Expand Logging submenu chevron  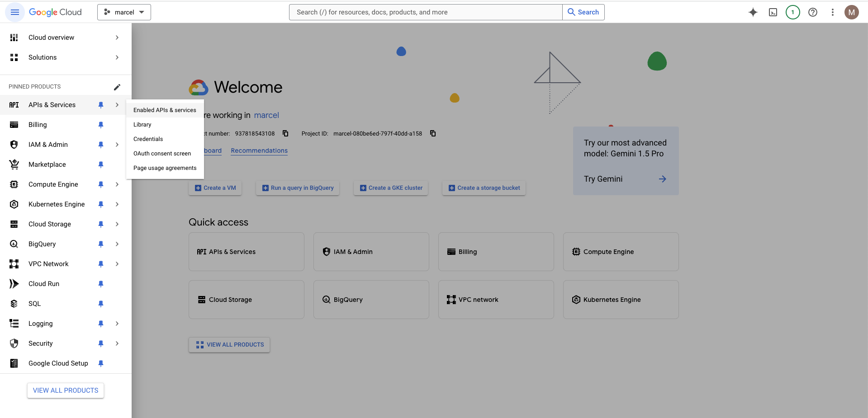117,324
